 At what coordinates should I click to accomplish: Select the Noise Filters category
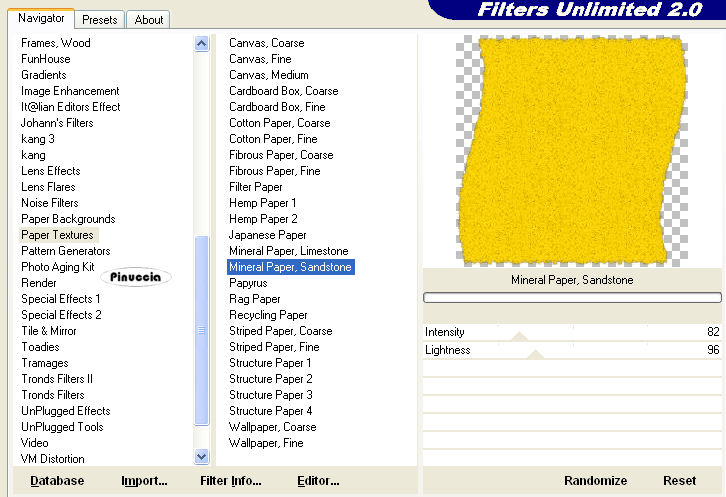coord(50,203)
